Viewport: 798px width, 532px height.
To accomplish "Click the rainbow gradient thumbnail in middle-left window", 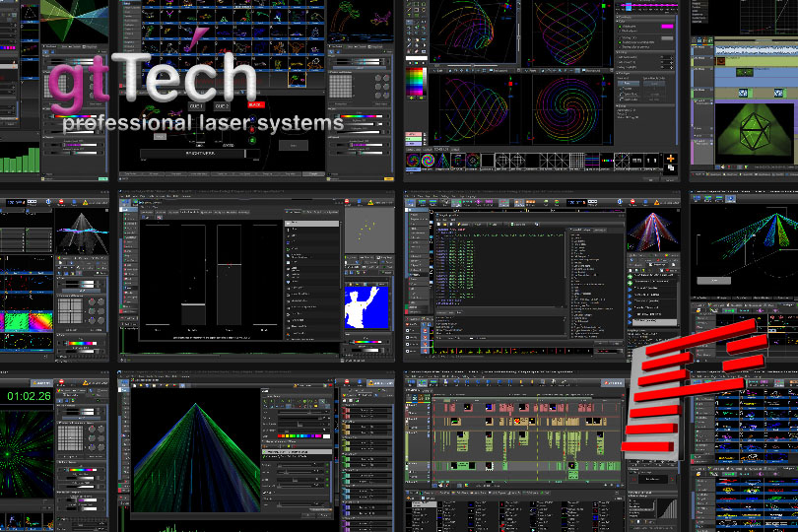I will (x=40, y=321).
